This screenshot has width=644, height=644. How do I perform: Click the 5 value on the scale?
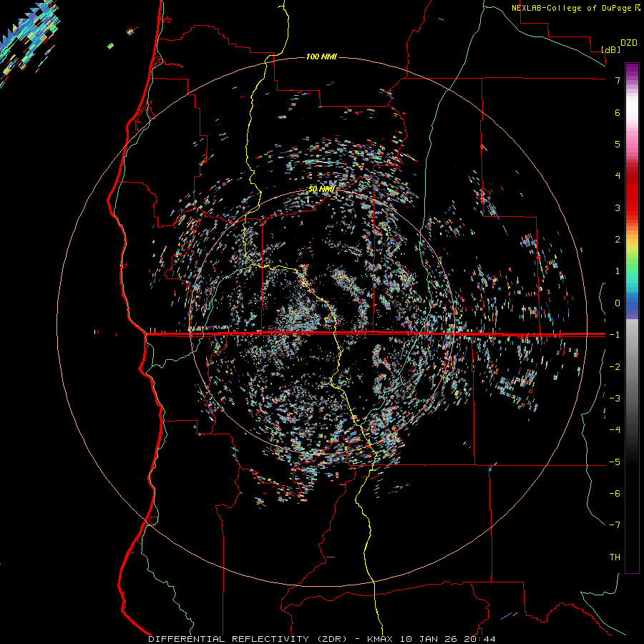click(x=618, y=144)
